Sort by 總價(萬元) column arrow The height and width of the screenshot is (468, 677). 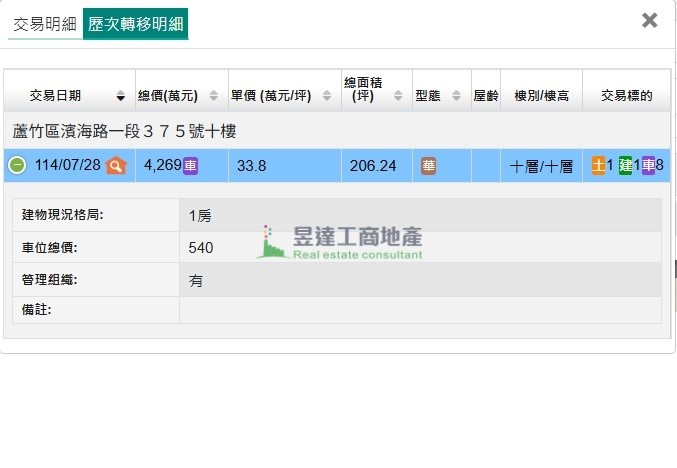point(215,97)
